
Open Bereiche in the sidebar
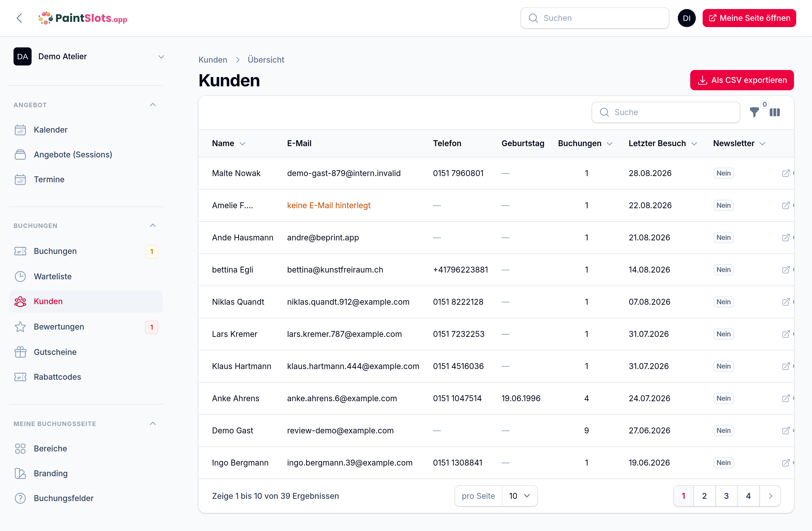tap(86, 448)
